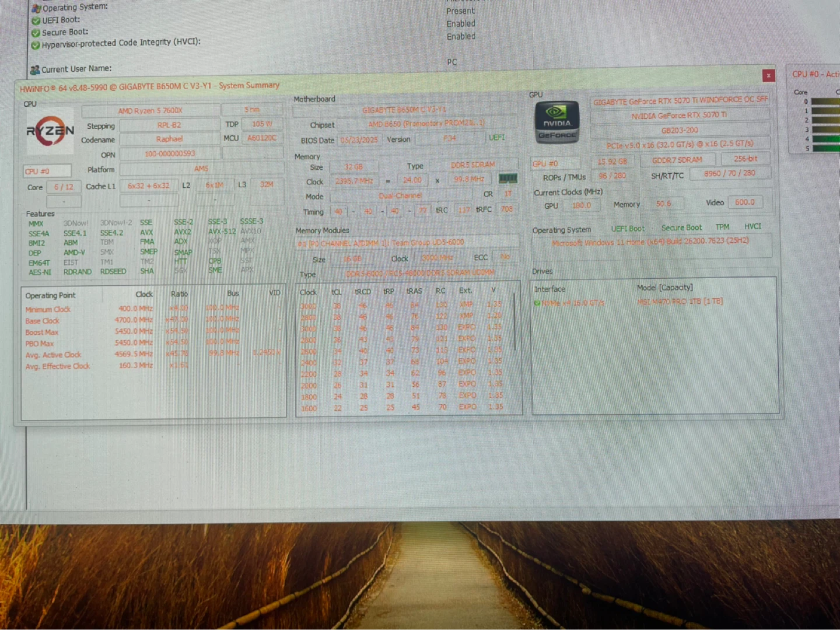Viewport: 840px width, 630px height.
Task: Click the Avg. Effective Clock row
Action: 153,366
